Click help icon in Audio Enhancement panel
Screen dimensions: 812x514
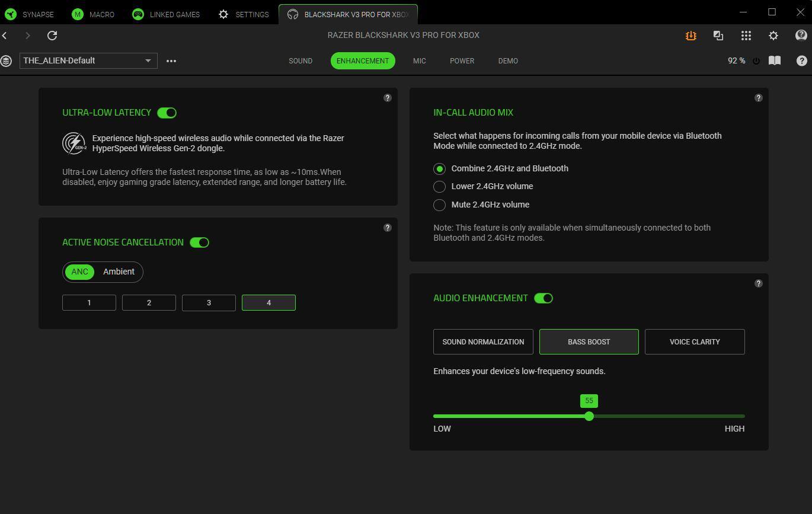pos(758,283)
